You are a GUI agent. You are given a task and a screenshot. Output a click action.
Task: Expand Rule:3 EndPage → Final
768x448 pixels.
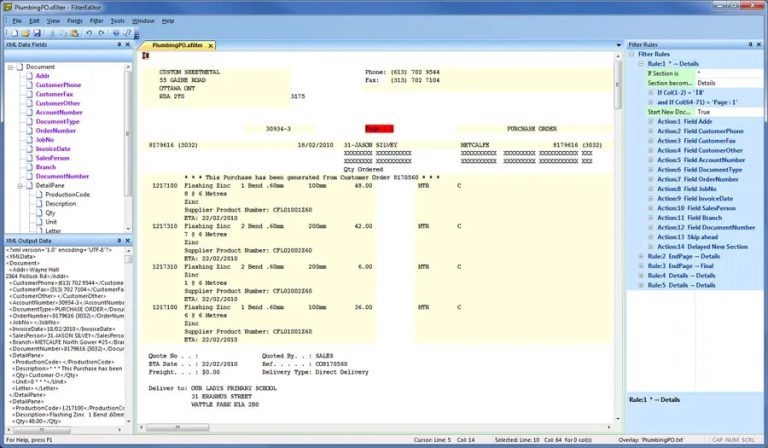(x=641, y=266)
